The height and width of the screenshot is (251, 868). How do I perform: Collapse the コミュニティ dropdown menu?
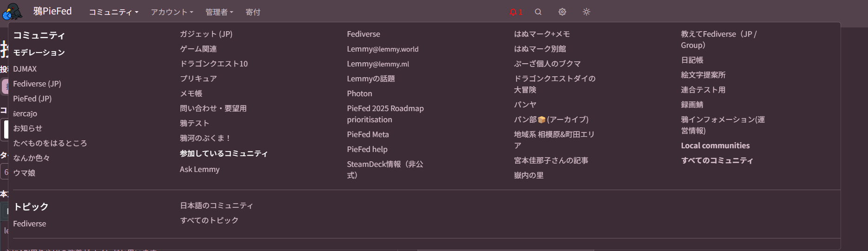coord(113,12)
